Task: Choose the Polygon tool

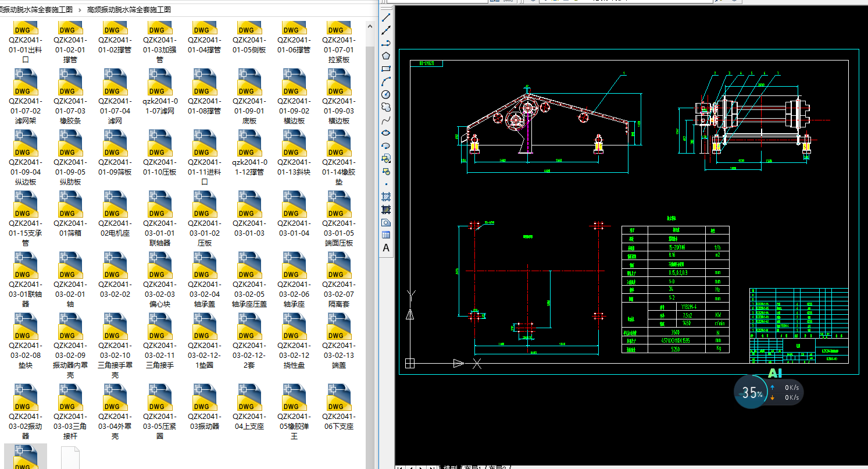Action: pos(385,56)
